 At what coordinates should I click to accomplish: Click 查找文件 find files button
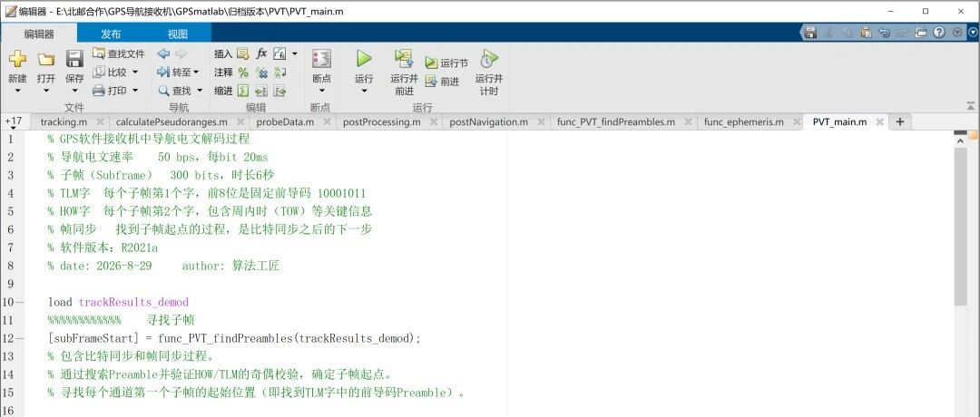coord(118,53)
